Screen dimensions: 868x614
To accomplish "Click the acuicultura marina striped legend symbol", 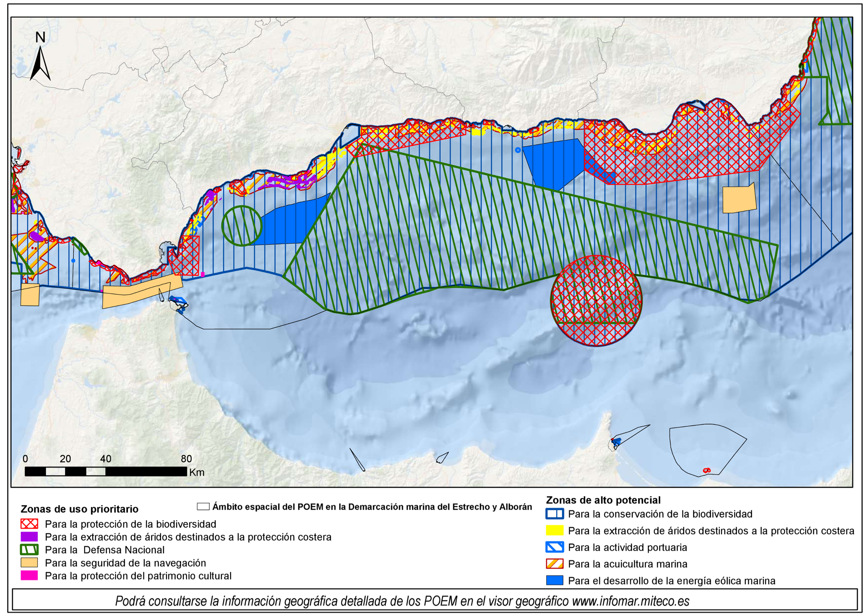I will pyautogui.click(x=554, y=564).
